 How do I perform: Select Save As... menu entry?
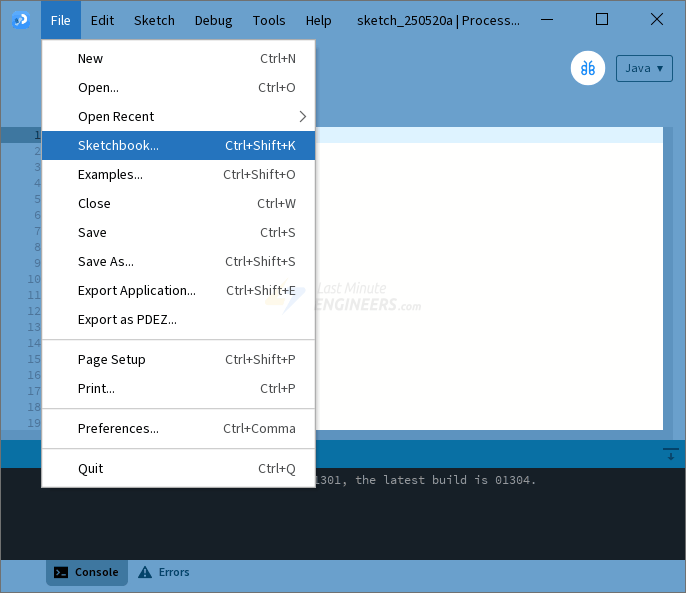point(178,261)
